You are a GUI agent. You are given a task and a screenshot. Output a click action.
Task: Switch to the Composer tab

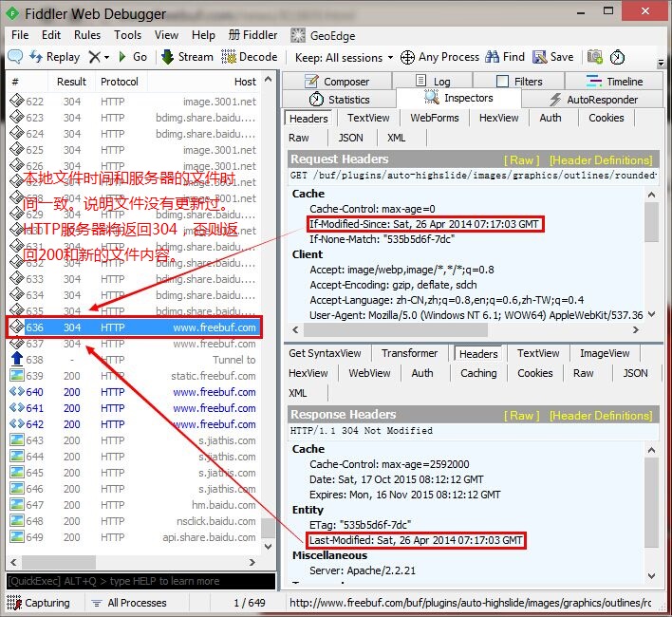(x=336, y=81)
